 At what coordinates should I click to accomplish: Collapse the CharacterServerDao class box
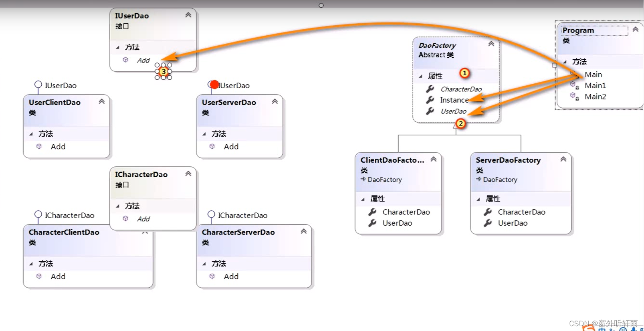click(x=303, y=231)
